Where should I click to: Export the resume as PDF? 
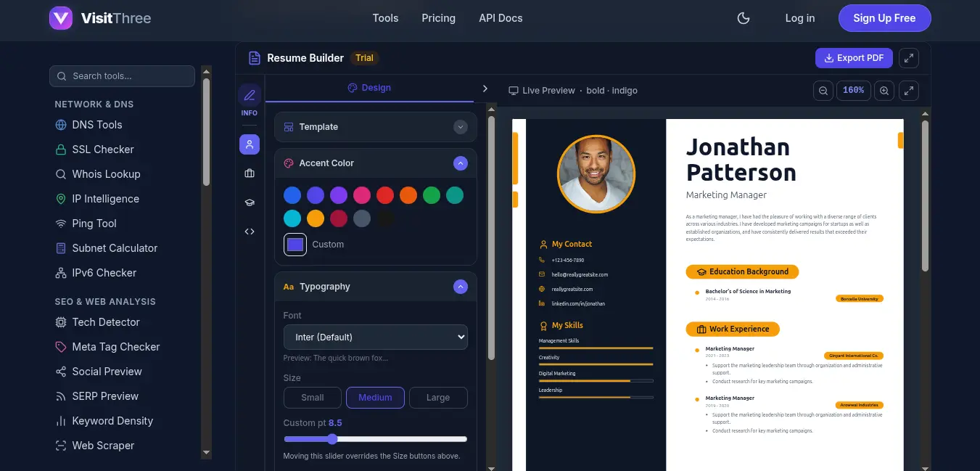click(855, 58)
